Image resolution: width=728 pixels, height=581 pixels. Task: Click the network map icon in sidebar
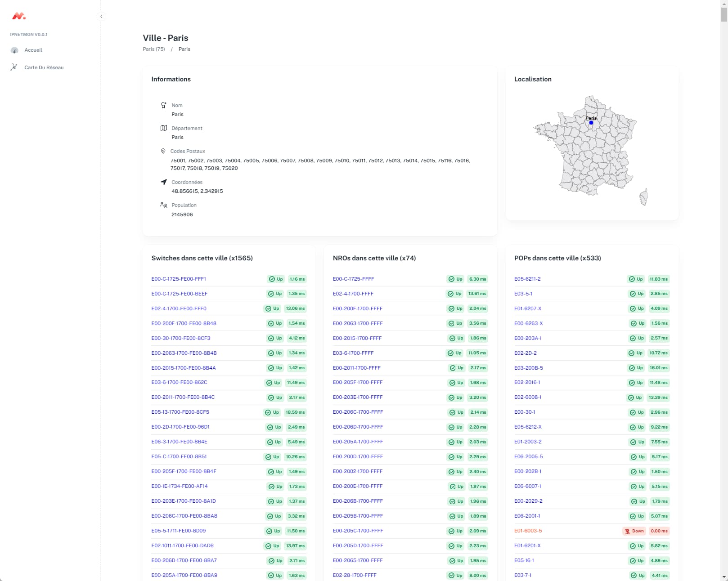pyautogui.click(x=14, y=67)
